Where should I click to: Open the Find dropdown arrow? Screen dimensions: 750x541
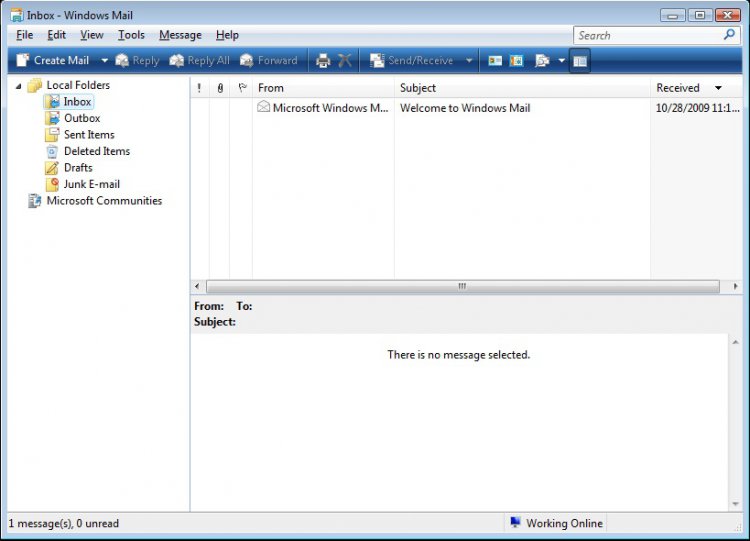coord(562,61)
